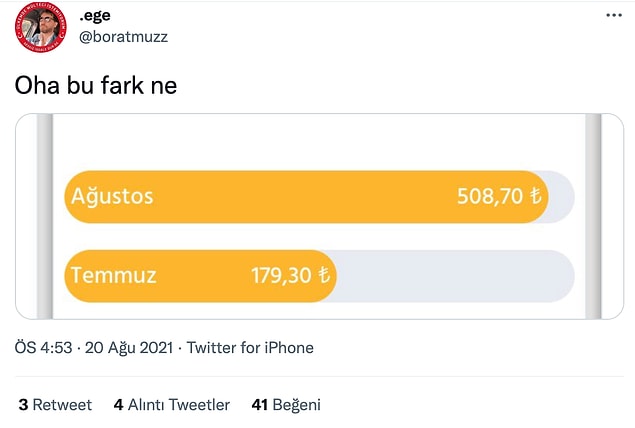Open the three-dot more options menu
Screen dimensions: 635x428
tap(614, 15)
